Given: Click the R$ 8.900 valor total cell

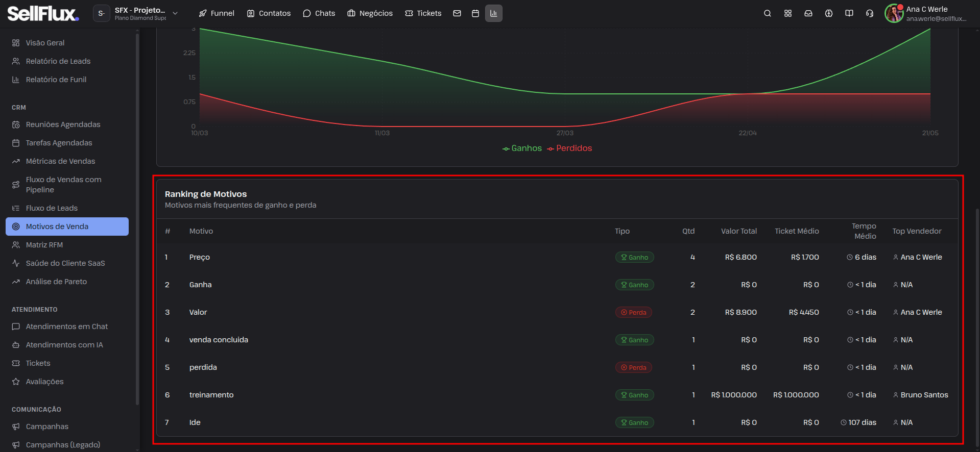Looking at the screenshot, I should tap(741, 312).
